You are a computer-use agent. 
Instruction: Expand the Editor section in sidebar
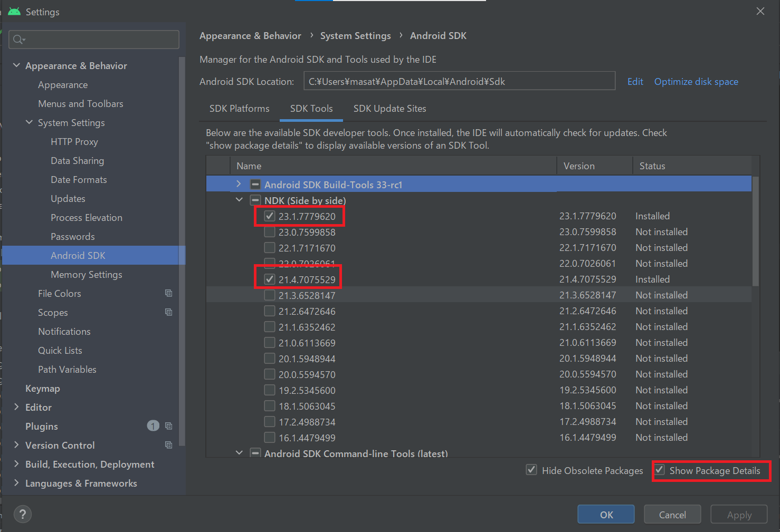tap(16, 407)
